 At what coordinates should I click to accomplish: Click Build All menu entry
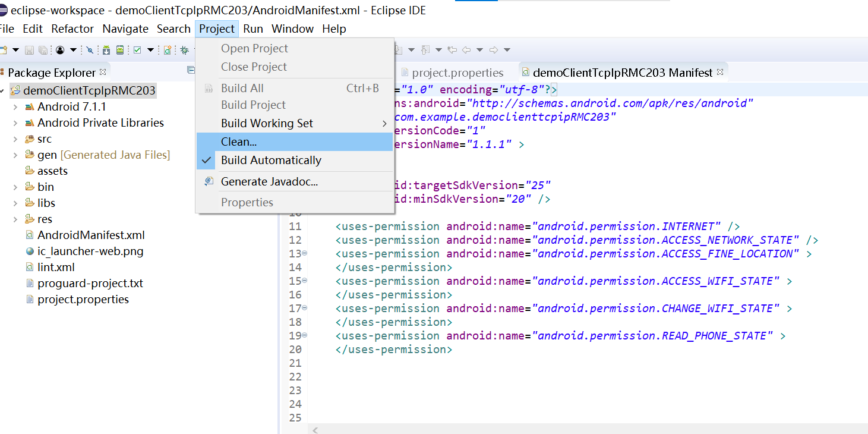(x=295, y=89)
